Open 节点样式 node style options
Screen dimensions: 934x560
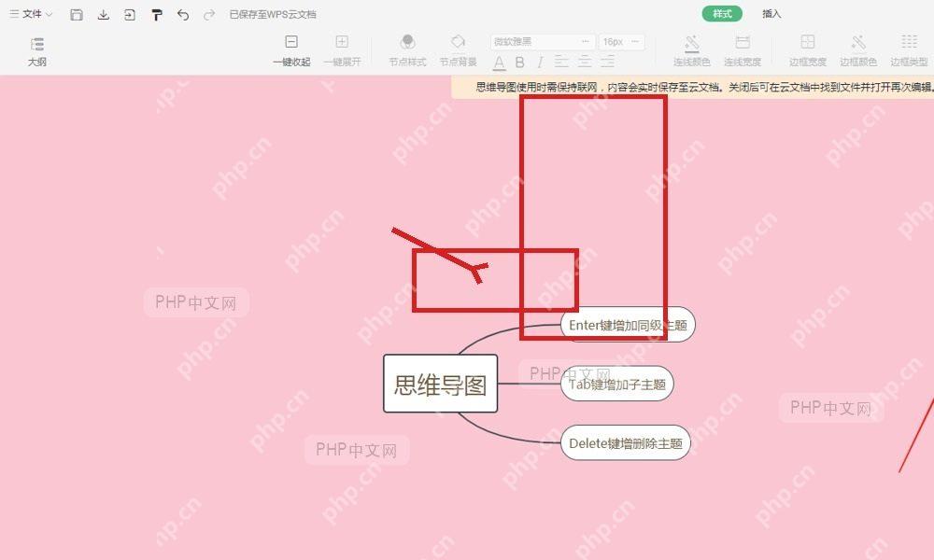coord(407,50)
